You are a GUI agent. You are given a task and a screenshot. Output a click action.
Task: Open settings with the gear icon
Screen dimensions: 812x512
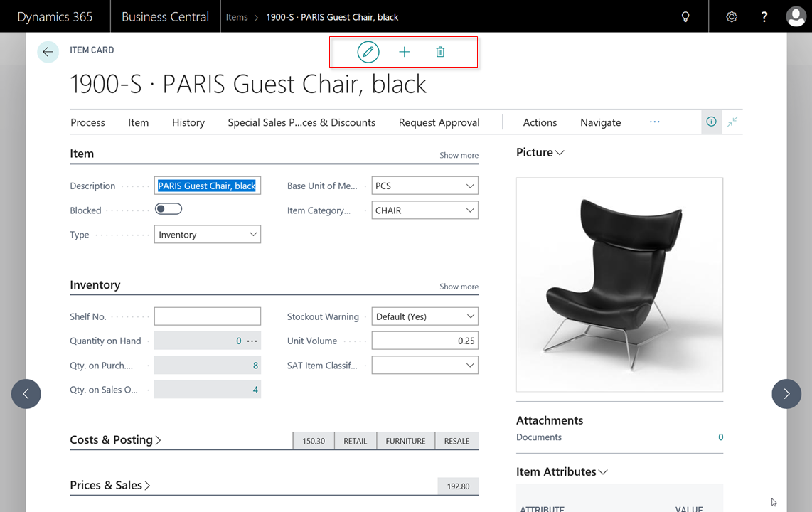(732, 16)
